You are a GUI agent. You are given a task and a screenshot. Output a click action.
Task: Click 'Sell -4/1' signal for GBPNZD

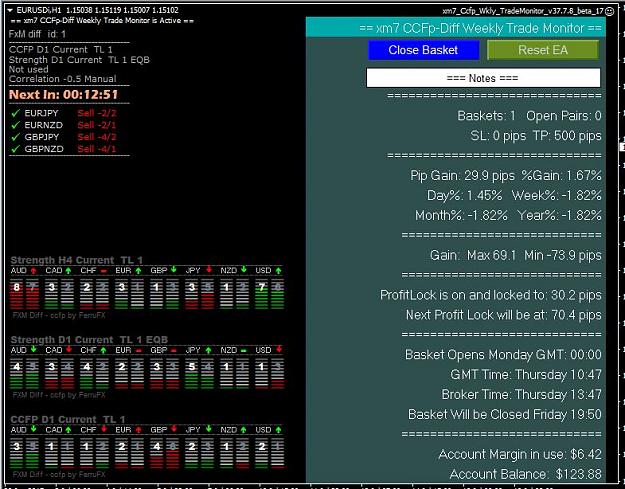coord(97,149)
